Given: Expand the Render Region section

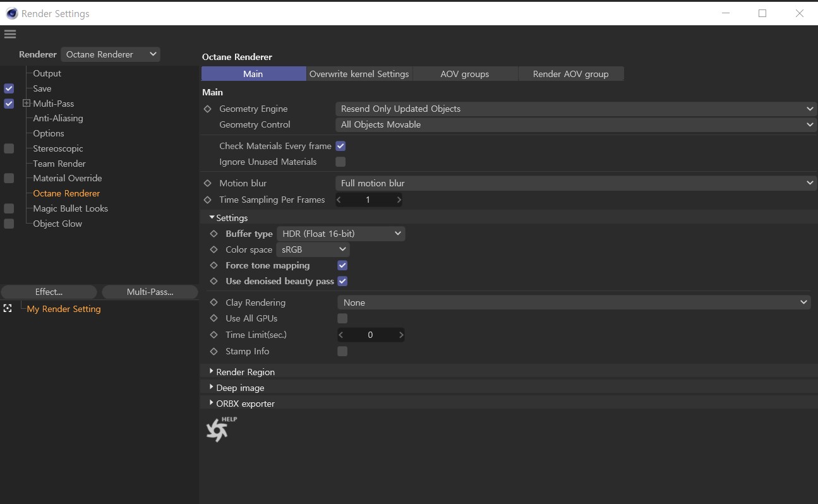Looking at the screenshot, I should (212, 371).
